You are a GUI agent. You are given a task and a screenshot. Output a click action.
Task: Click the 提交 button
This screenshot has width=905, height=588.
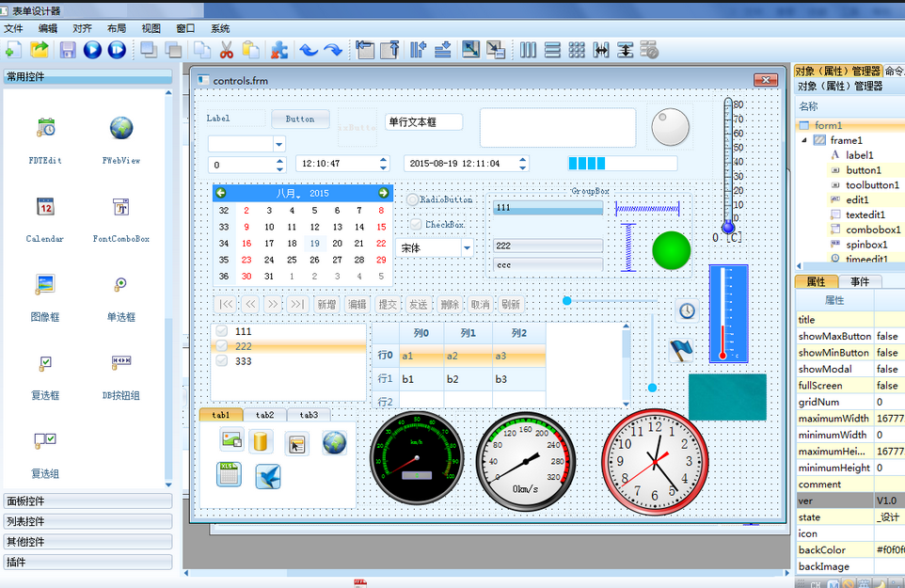coord(388,304)
